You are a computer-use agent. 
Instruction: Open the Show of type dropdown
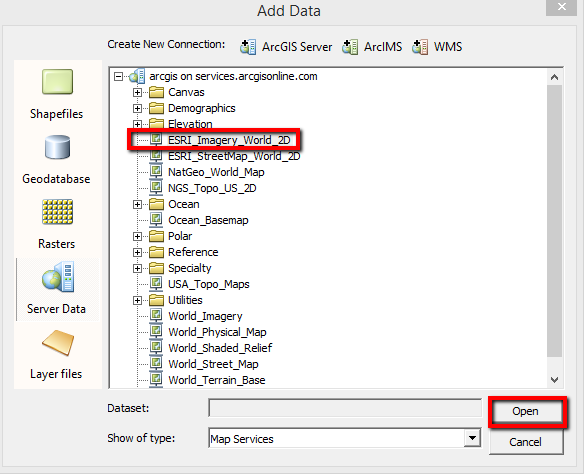coord(472,438)
